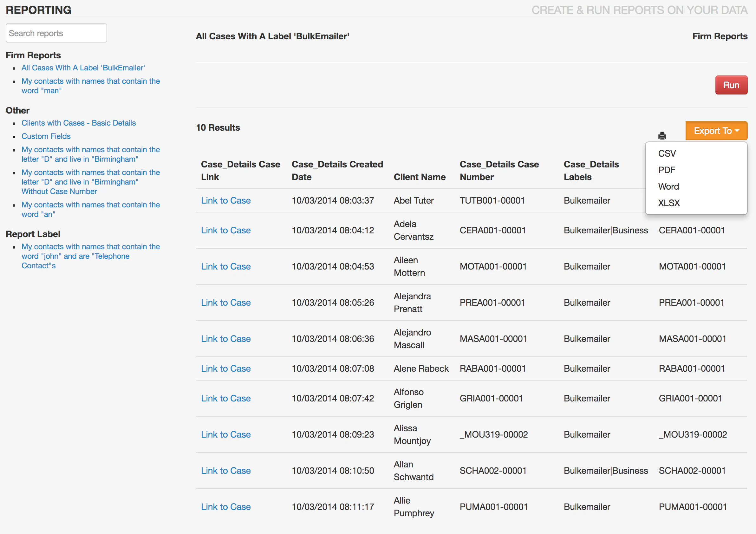
Task: Open the report 'All Cases With A Label BulkEmailer'
Action: coord(83,68)
